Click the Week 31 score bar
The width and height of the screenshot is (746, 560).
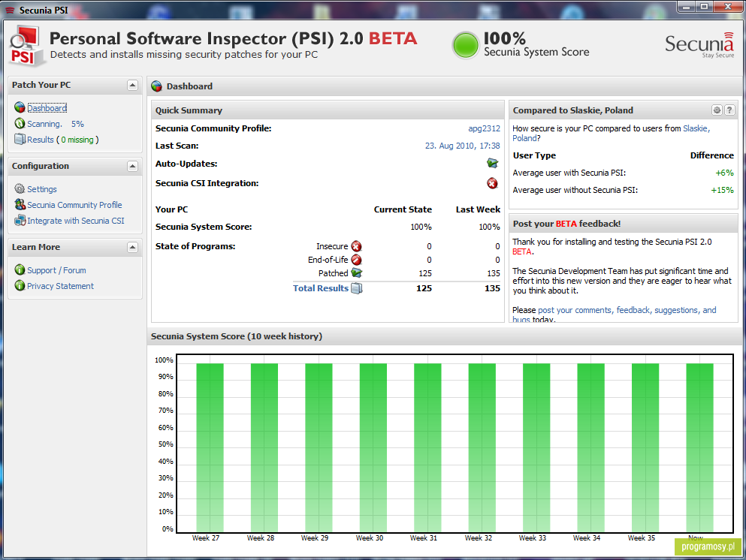coord(427,448)
